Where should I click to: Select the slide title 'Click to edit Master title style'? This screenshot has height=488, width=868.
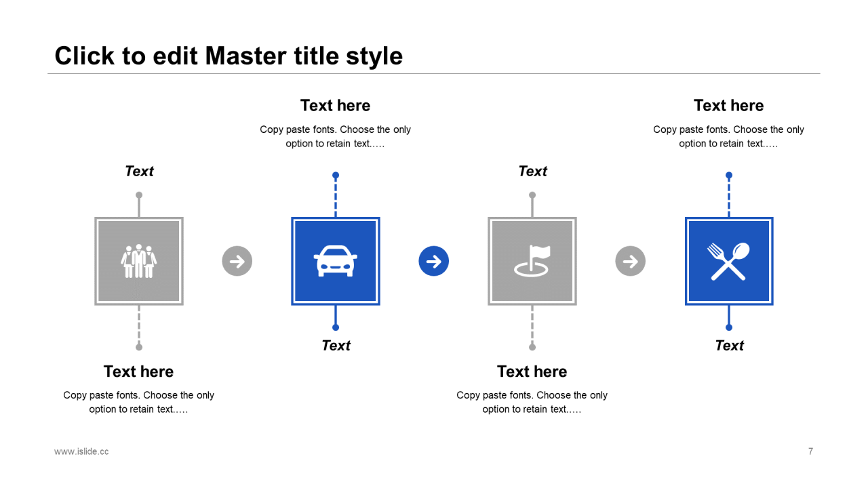pos(229,56)
